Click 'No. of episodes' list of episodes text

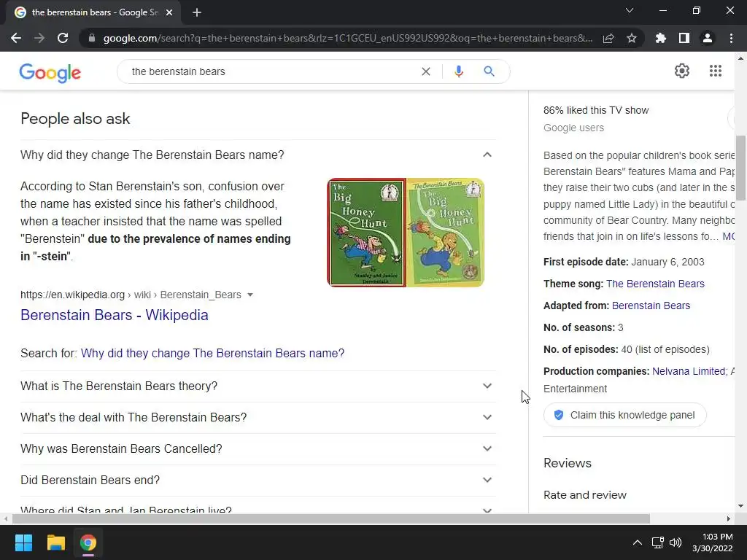point(672,349)
